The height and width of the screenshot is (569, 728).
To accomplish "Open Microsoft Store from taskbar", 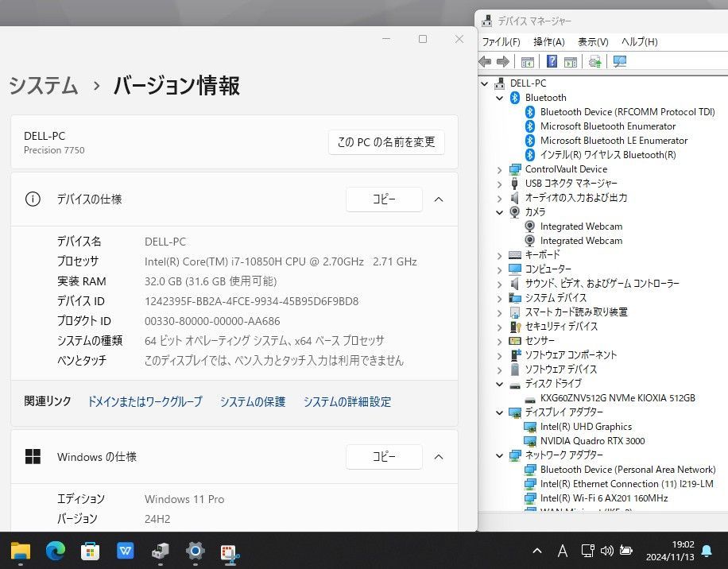I will [x=90, y=552].
